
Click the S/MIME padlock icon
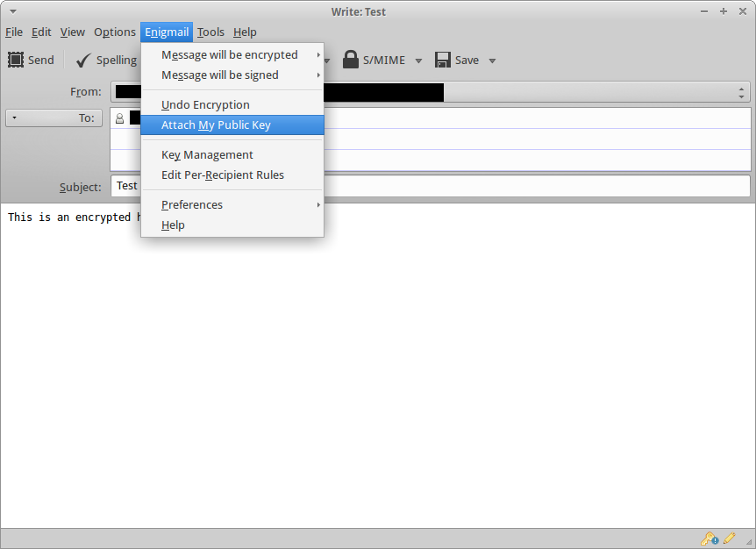(x=351, y=60)
